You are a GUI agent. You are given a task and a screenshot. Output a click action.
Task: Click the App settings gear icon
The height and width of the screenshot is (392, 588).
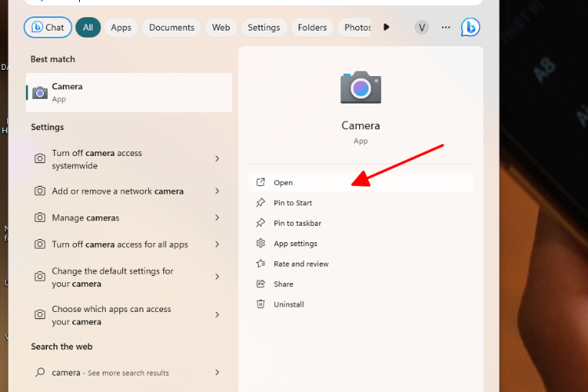coord(260,243)
